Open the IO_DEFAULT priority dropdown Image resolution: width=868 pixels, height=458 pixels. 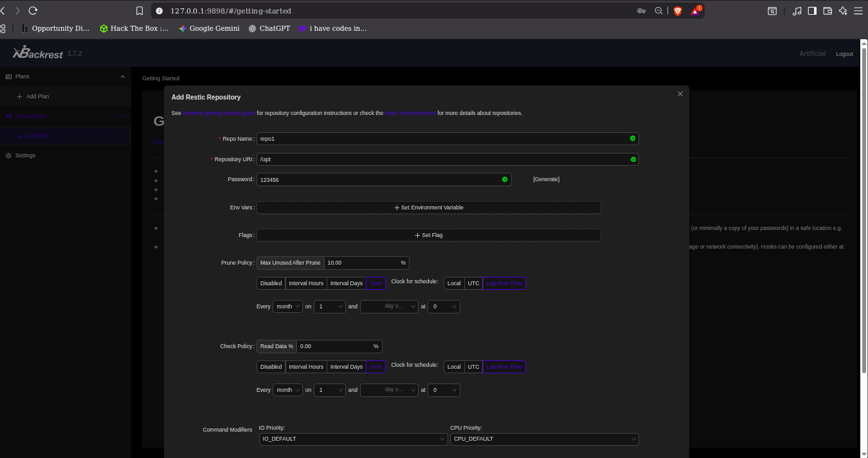pos(353,439)
